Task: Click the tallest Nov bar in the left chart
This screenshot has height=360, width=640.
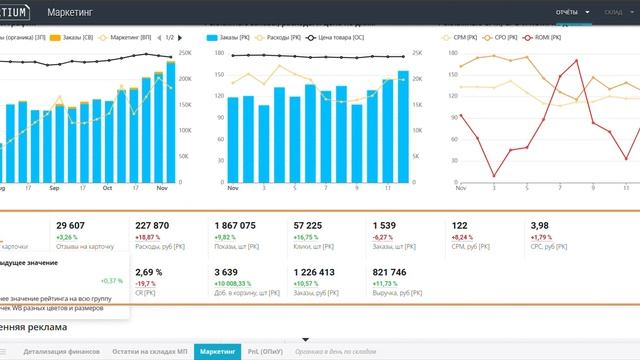Action: click(171, 122)
